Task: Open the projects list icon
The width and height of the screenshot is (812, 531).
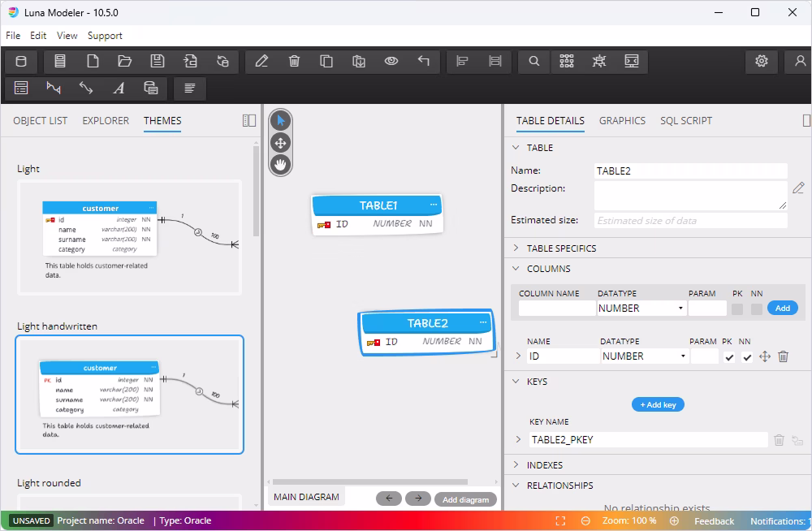Action: (60, 61)
